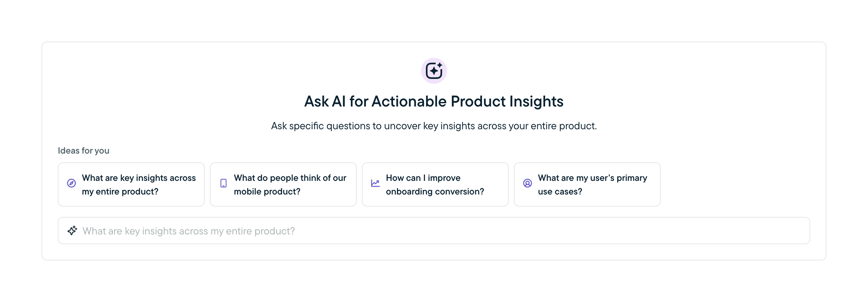Choose the 'What do people think of our mobile product?' idea
Screen dimensions: 868x302
pyautogui.click(x=283, y=184)
